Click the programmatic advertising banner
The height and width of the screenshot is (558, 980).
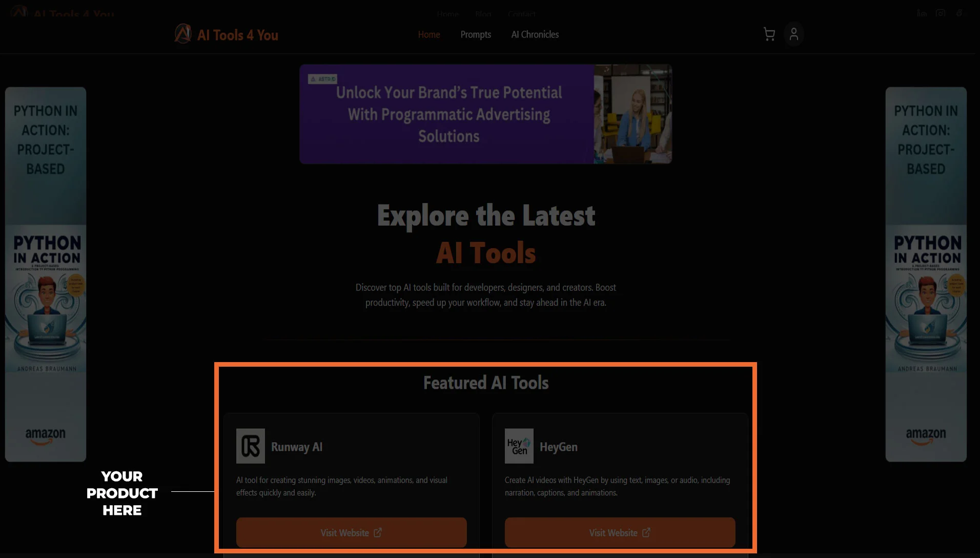[x=485, y=114]
